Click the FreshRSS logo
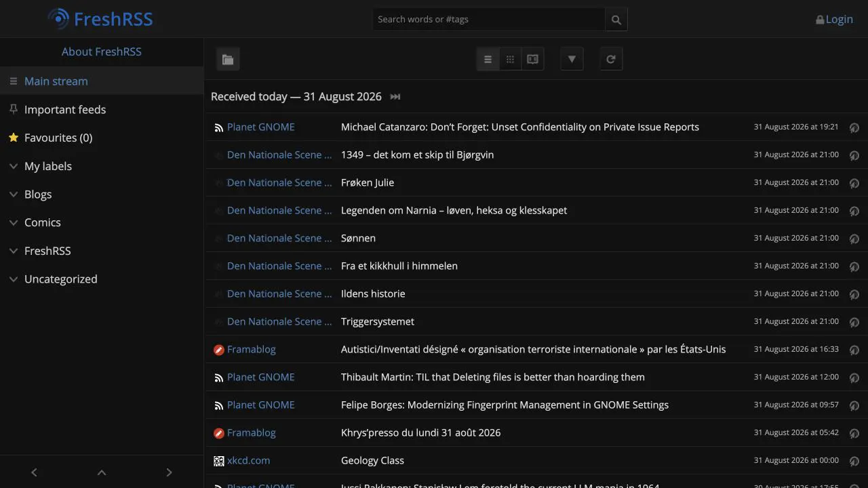Screen dimensions: 868x488 coord(100,19)
